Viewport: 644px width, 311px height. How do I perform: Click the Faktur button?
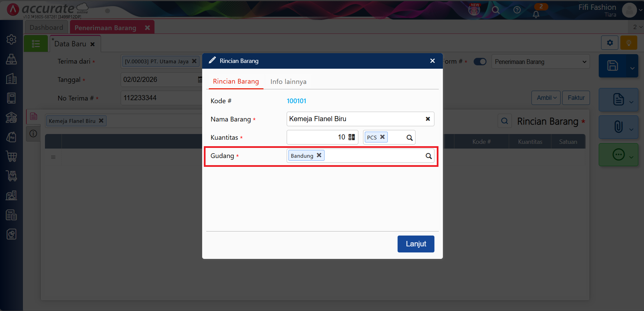coord(576,98)
